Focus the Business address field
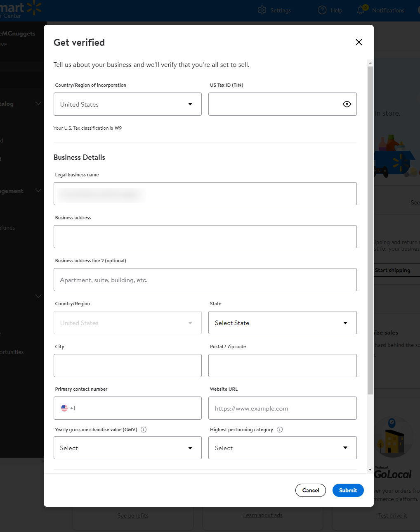The width and height of the screenshot is (420, 532). pos(205,237)
